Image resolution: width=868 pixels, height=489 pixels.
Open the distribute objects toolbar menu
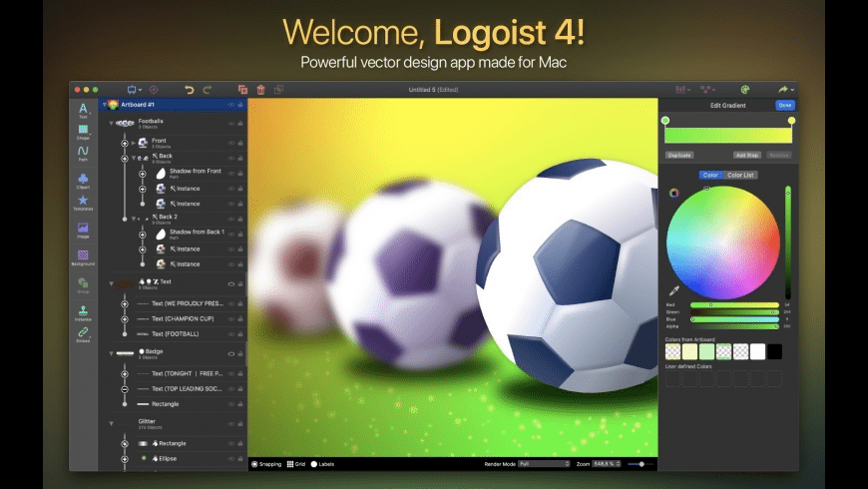click(x=707, y=89)
